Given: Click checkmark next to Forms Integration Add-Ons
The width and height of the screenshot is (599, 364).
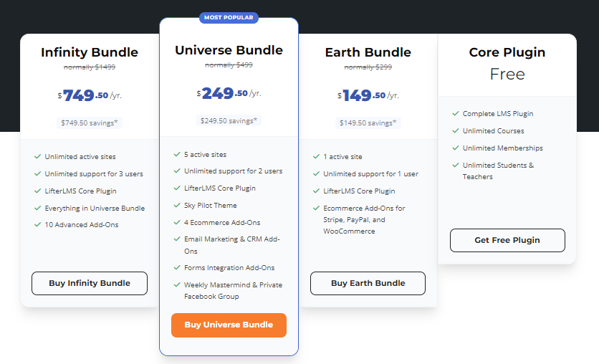Looking at the screenshot, I should [x=177, y=268].
